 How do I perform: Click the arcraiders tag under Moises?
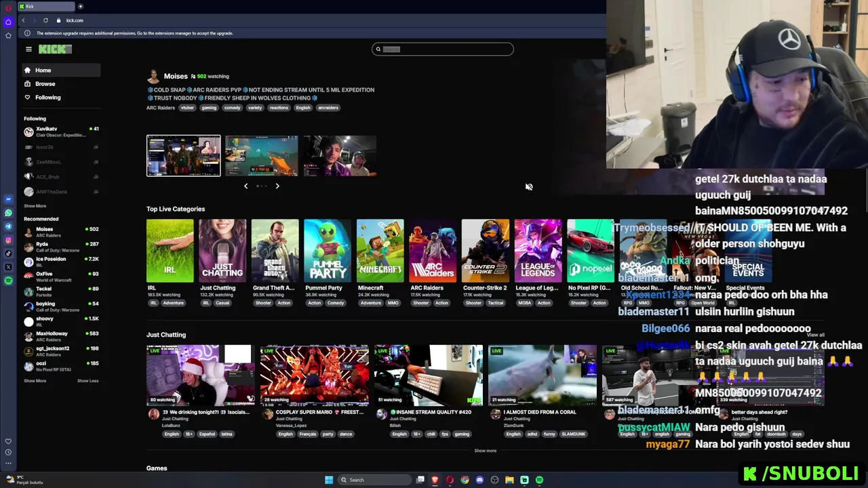click(328, 108)
